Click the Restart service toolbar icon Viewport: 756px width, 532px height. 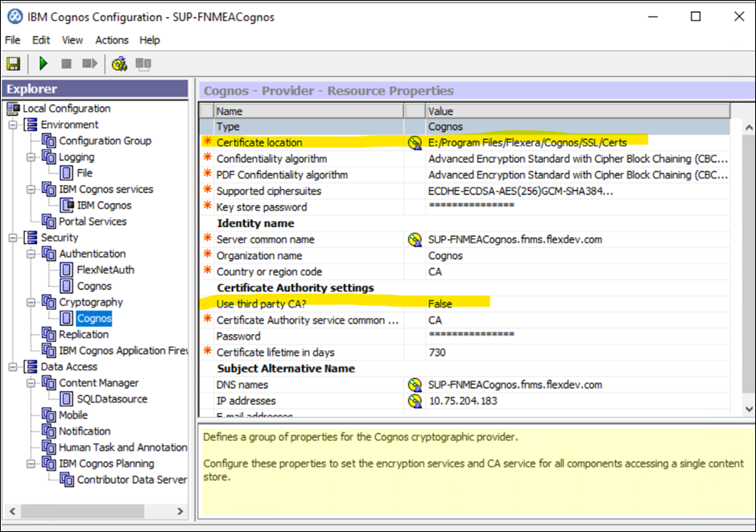pos(89,64)
